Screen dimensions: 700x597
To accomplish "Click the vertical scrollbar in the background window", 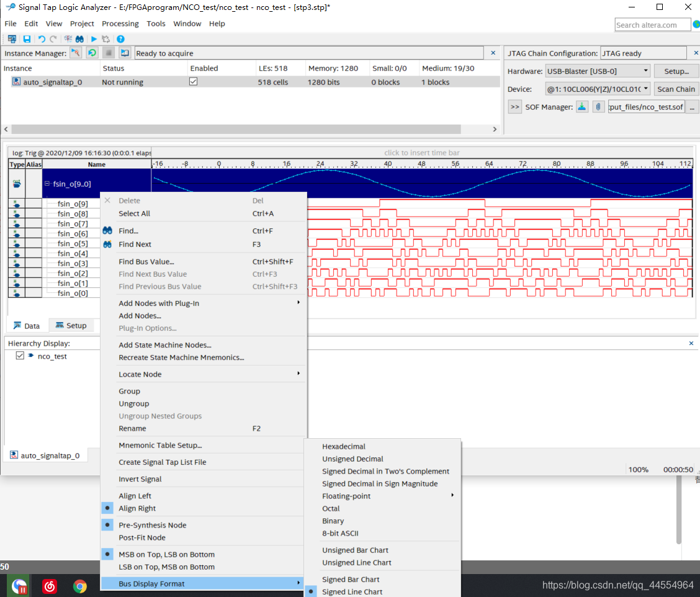I will pyautogui.click(x=678, y=509).
